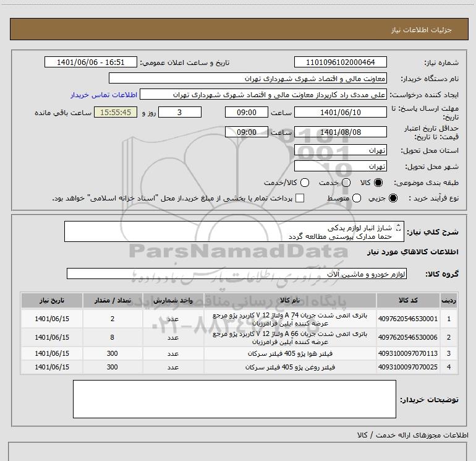Click the 66 A battery item name
Image resolution: width=476 pixels, height=461 pixels.
tap(290, 338)
